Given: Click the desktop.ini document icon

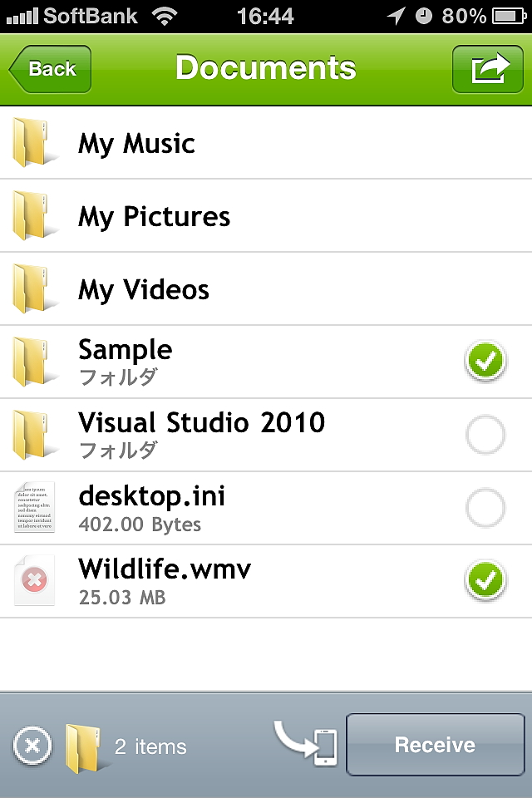Looking at the screenshot, I should (33, 507).
